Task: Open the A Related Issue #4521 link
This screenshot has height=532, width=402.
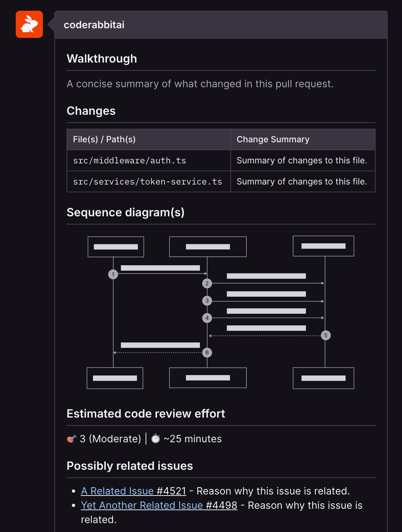Action: click(x=134, y=491)
